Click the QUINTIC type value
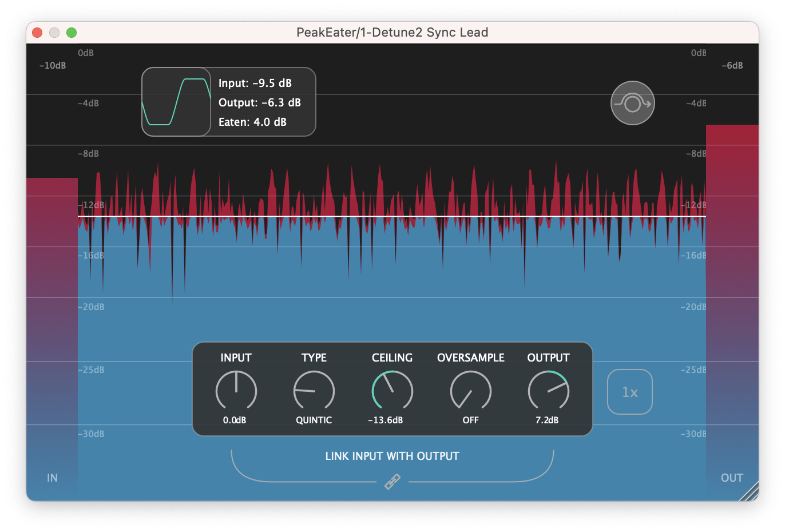This screenshot has width=785, height=532. [314, 420]
